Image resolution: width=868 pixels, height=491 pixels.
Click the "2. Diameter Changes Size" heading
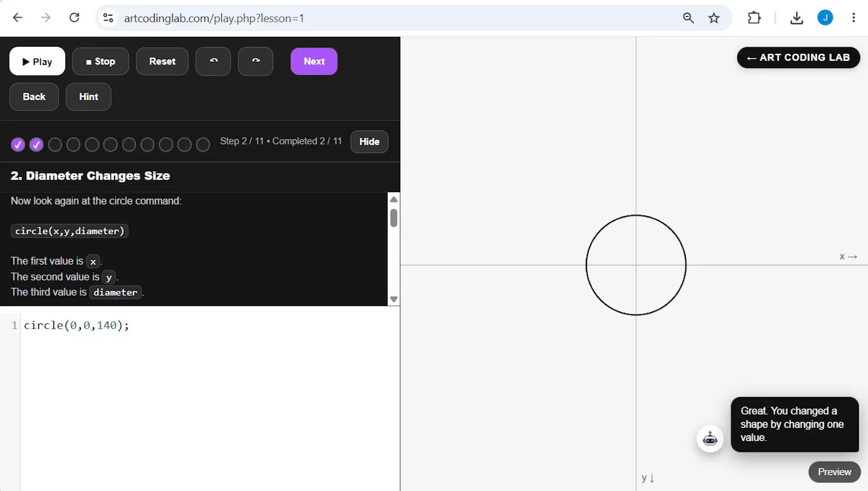pos(91,176)
